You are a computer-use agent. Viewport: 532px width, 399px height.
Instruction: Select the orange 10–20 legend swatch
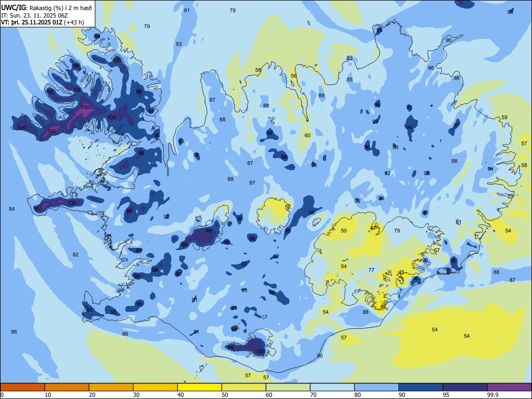(67, 387)
